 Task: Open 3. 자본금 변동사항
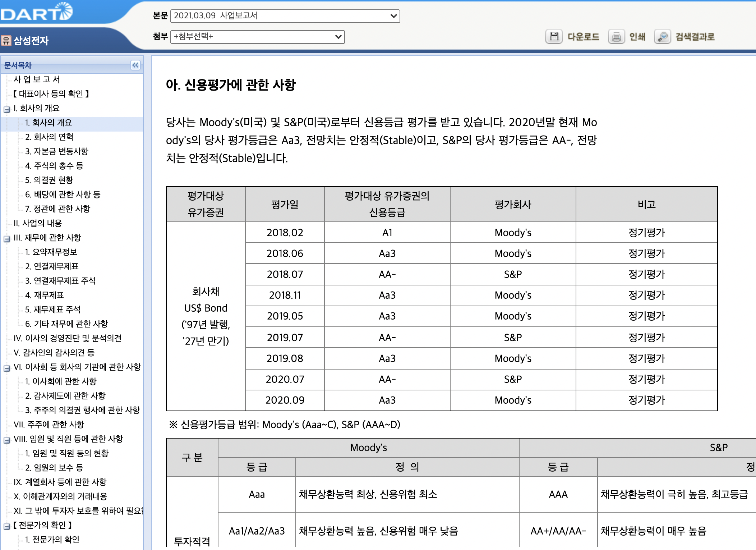coord(56,151)
